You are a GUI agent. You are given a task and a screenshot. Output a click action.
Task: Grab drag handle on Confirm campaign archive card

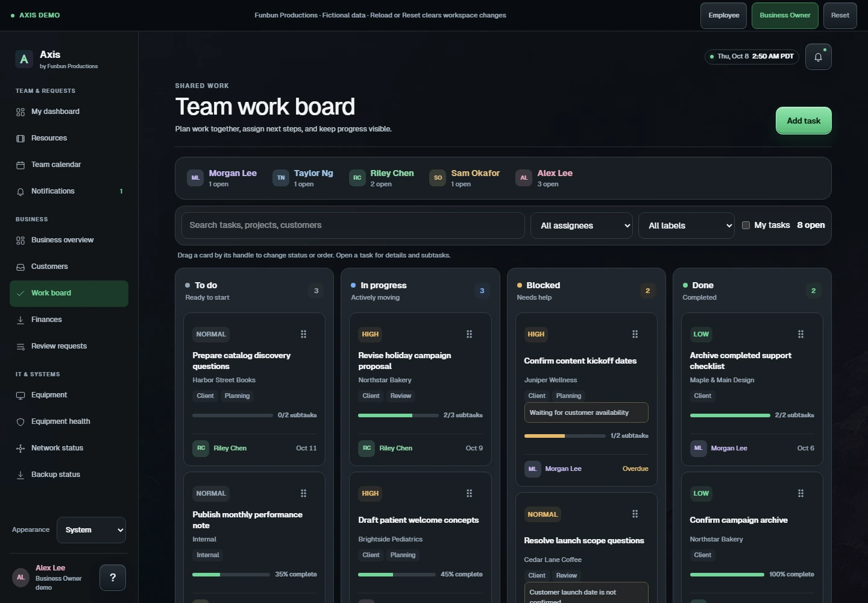[801, 493]
